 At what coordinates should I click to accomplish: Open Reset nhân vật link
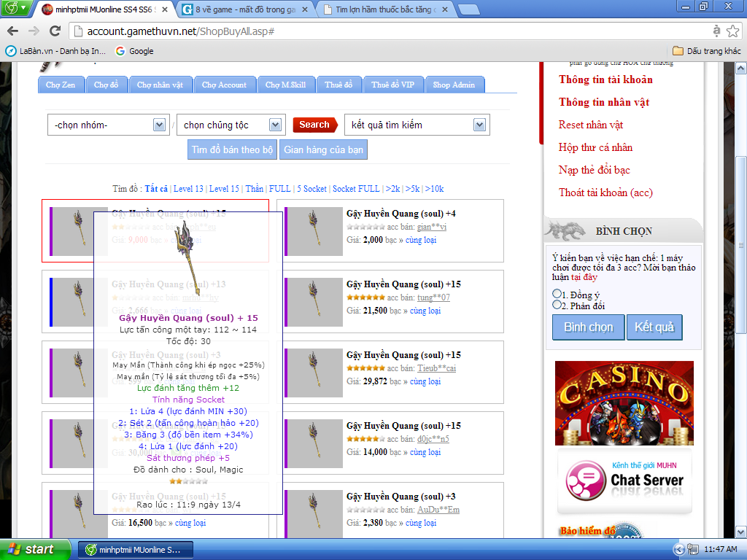click(x=591, y=125)
